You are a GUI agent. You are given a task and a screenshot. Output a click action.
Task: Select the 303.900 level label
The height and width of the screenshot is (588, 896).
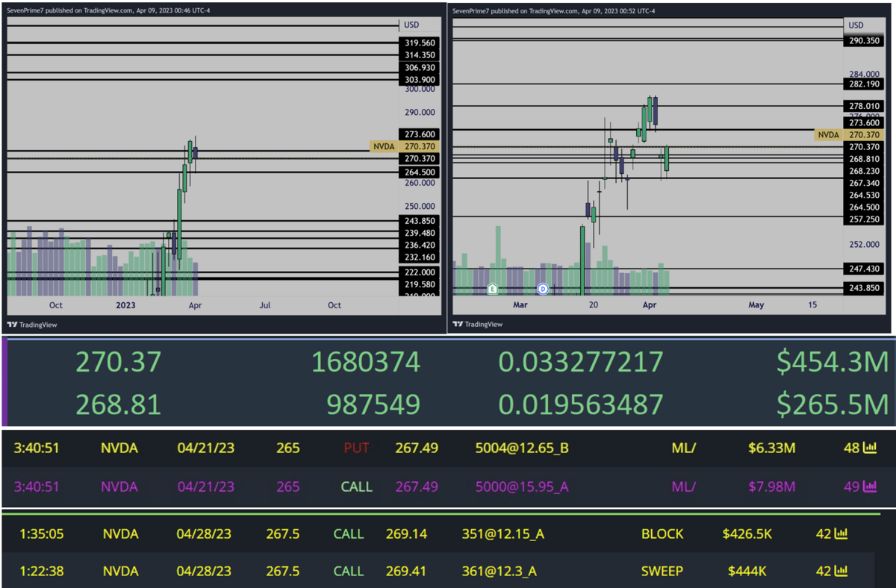tap(419, 80)
